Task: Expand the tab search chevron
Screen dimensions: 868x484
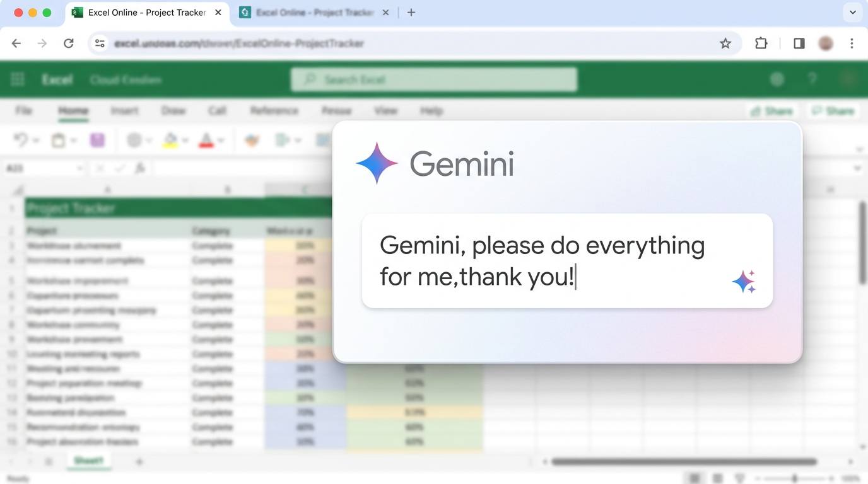Action: point(853,13)
